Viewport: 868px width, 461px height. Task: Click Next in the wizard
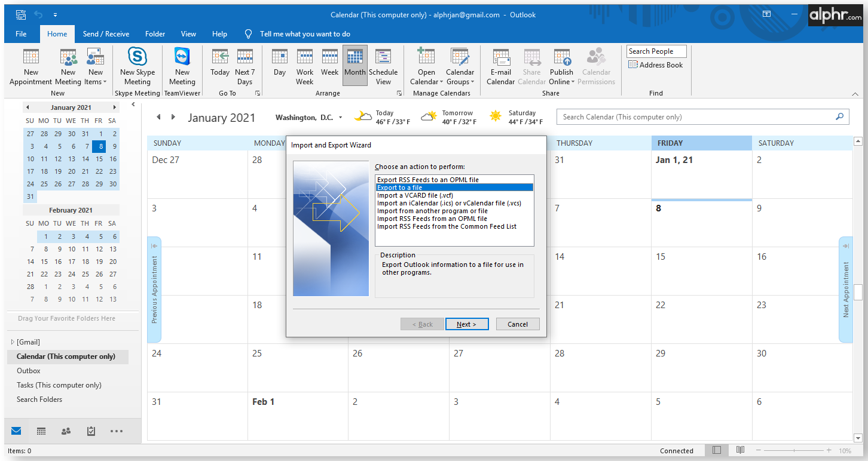[467, 324]
